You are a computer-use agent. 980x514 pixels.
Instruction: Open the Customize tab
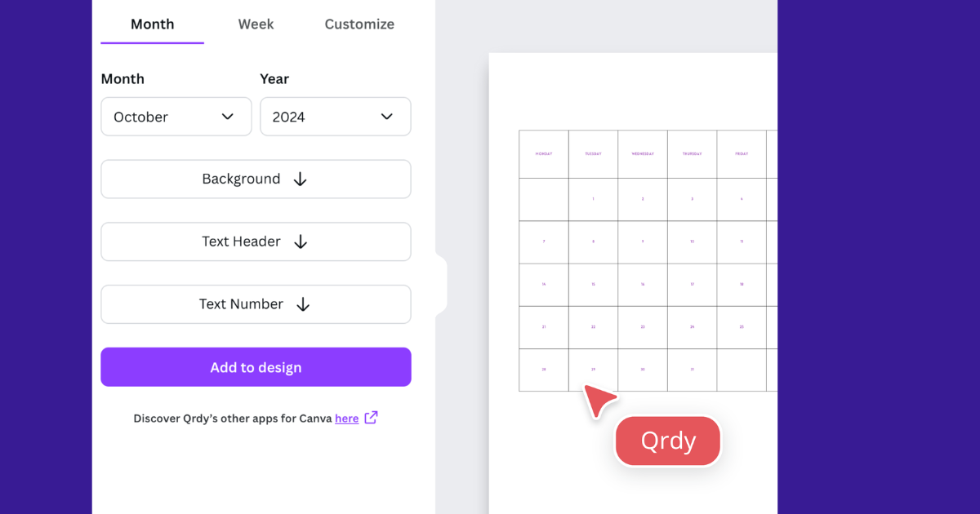pos(359,24)
